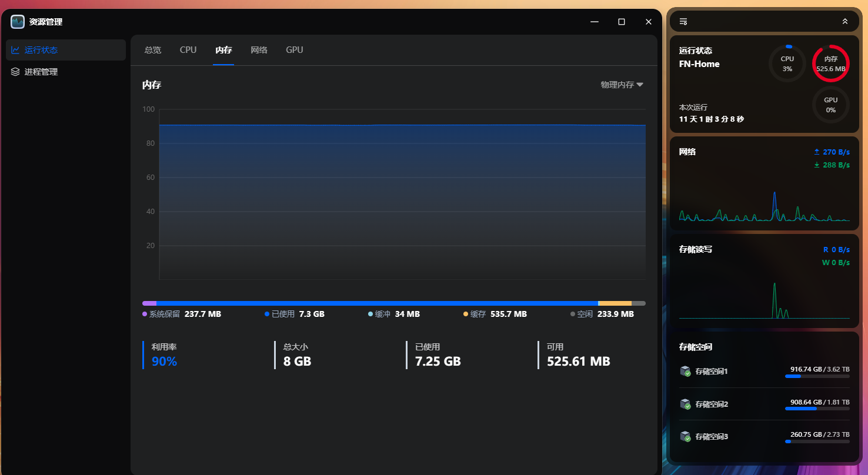Open the GPU monitoring page
The height and width of the screenshot is (475, 868).
(294, 49)
